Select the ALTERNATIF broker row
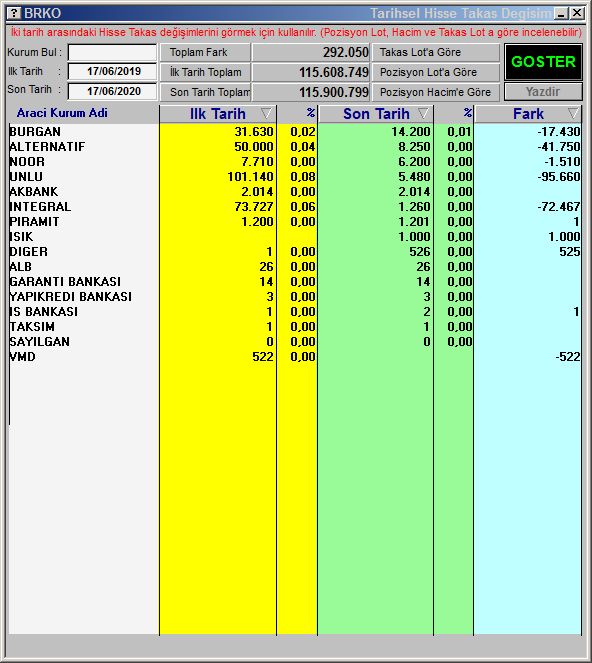The height and width of the screenshot is (663, 592). pos(295,147)
